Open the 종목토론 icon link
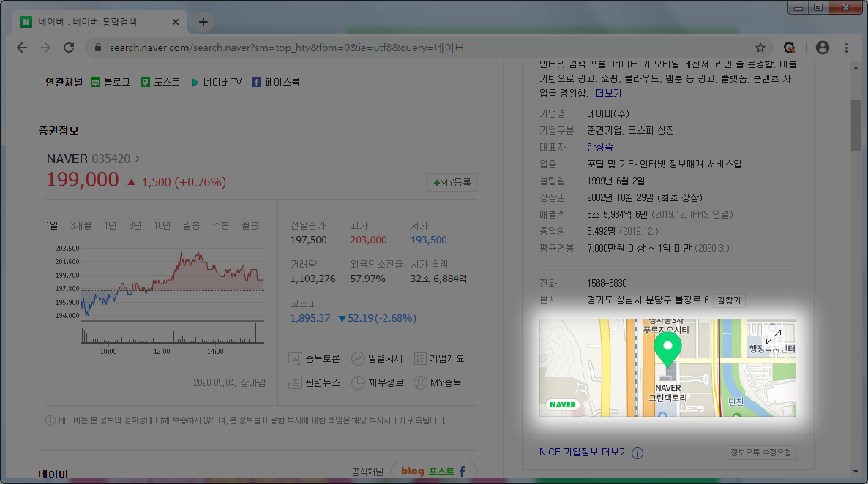Image resolution: width=868 pixels, height=484 pixels. pyautogui.click(x=314, y=358)
